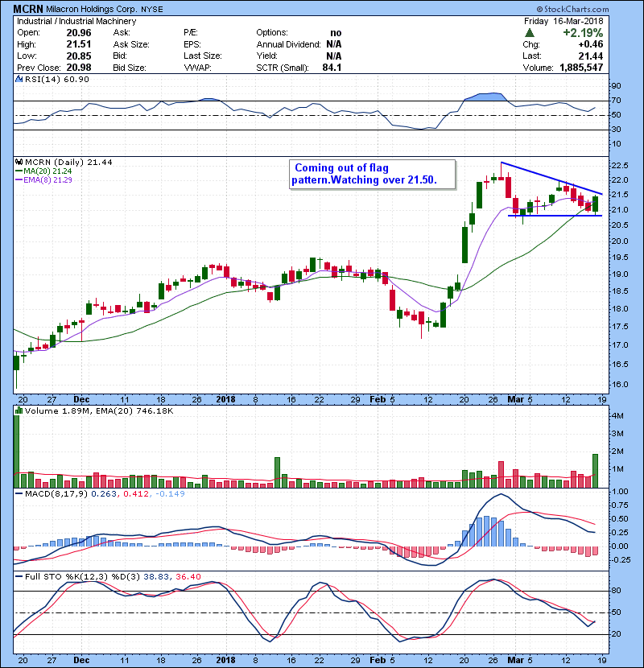Viewport: 644px width, 668px height.
Task: Click the EMA(8) 21.29 legend text
Action: pos(47,180)
